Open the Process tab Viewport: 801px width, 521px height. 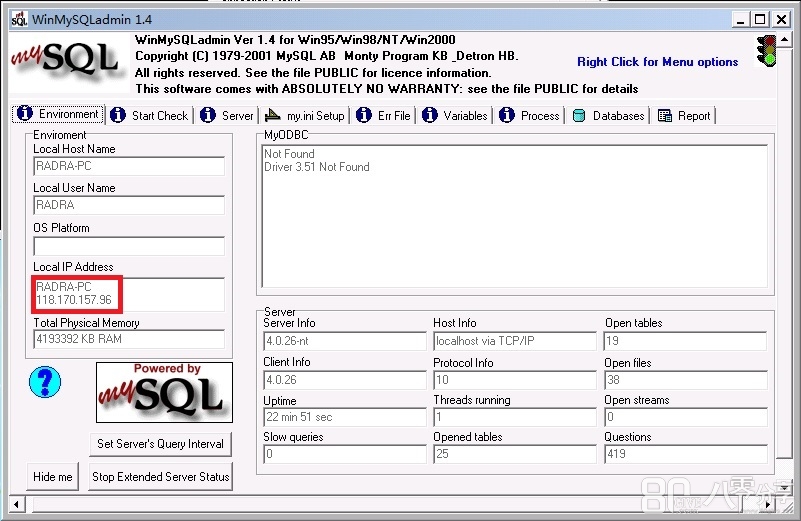529,115
